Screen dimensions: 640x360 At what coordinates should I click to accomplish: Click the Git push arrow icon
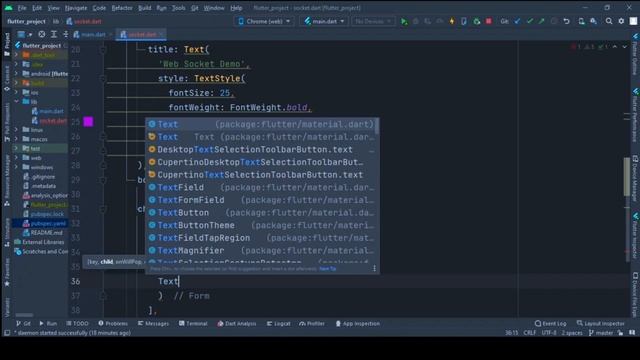coord(542,21)
